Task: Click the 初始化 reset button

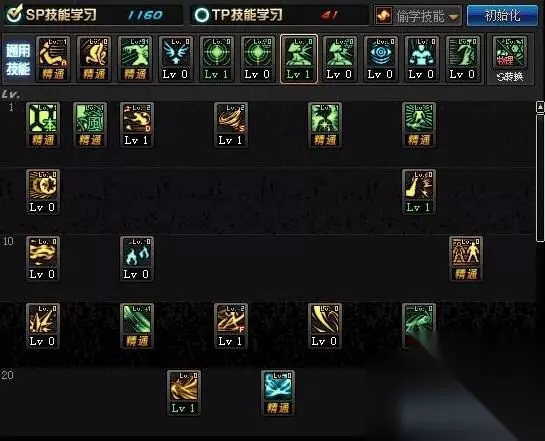Action: (502, 16)
